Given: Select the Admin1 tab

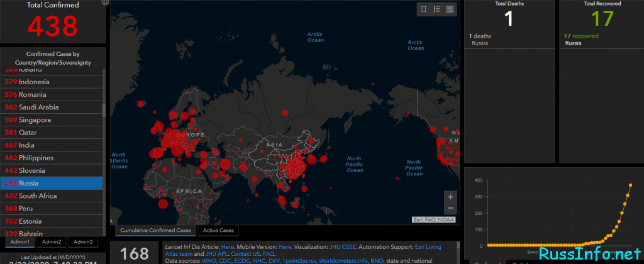Looking at the screenshot, I should 19,242.
